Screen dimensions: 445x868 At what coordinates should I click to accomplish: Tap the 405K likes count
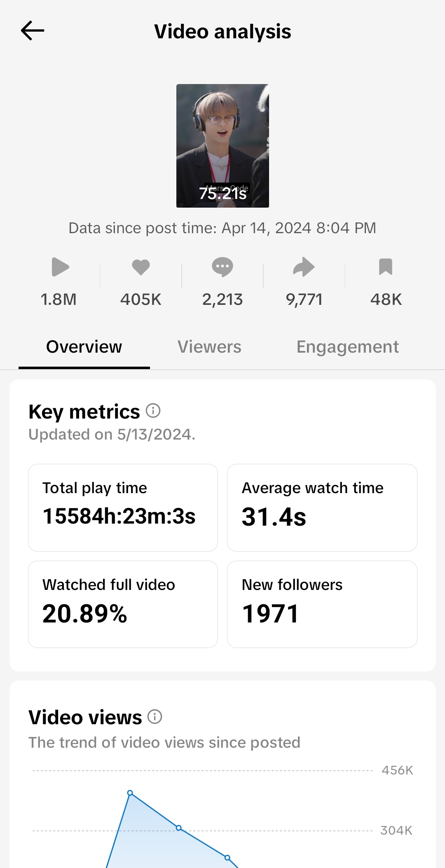click(141, 299)
